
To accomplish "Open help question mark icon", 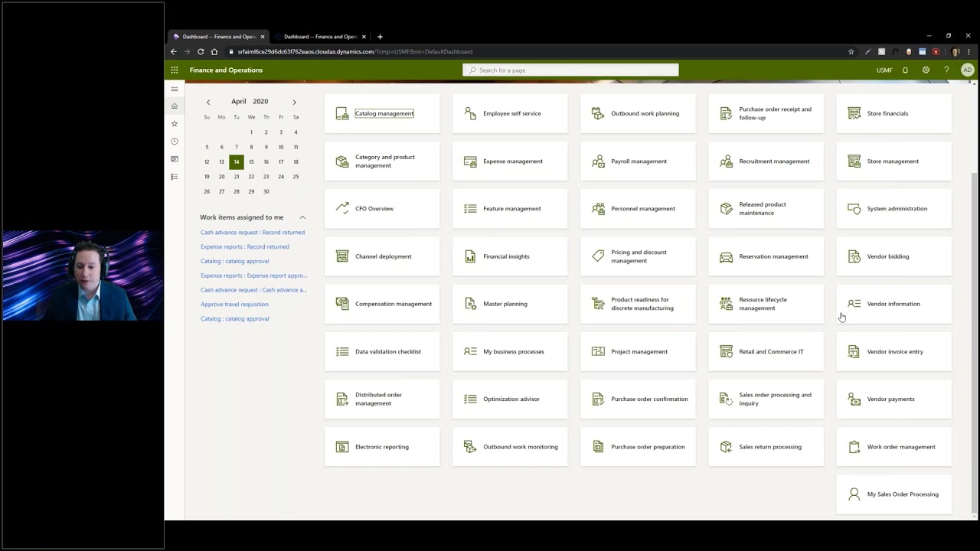I will (946, 70).
